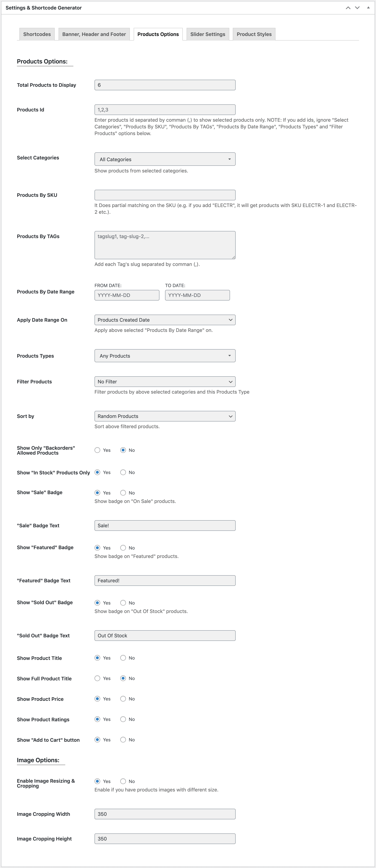Open the Apply Date Range On dropdown
The width and height of the screenshot is (376, 868).
tap(165, 320)
